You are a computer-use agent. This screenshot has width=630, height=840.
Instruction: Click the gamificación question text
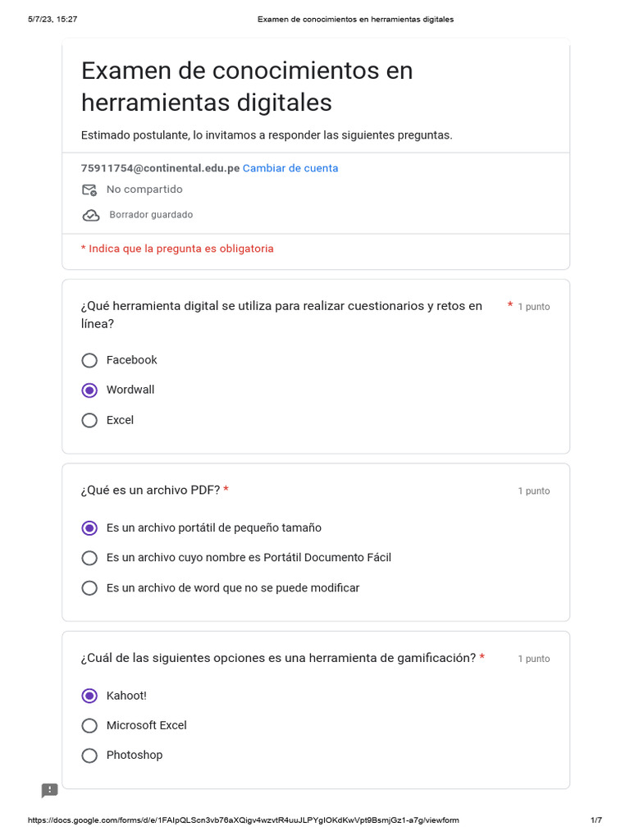pyautogui.click(x=278, y=658)
